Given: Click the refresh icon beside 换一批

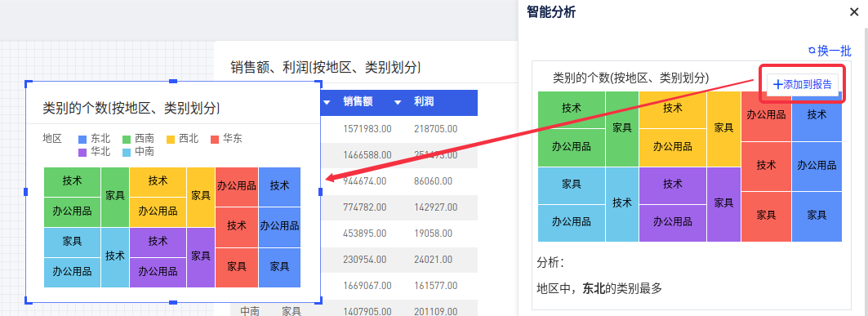Looking at the screenshot, I should [x=812, y=51].
